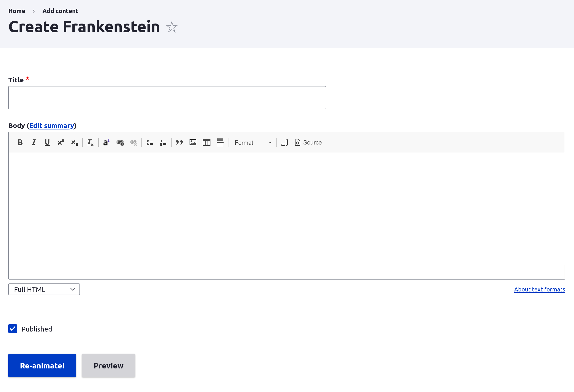
Task: Click the remove format icon
Action: pos(90,142)
